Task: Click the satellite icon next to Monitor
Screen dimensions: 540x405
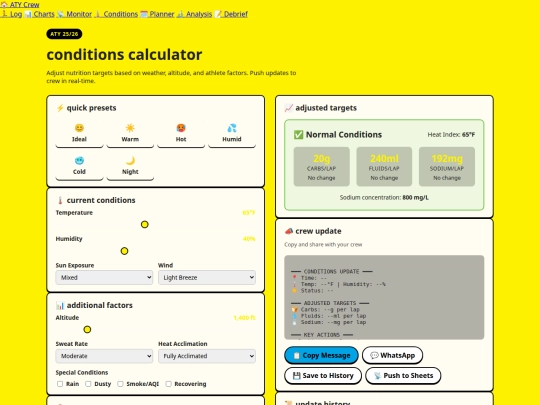Action: tap(61, 14)
